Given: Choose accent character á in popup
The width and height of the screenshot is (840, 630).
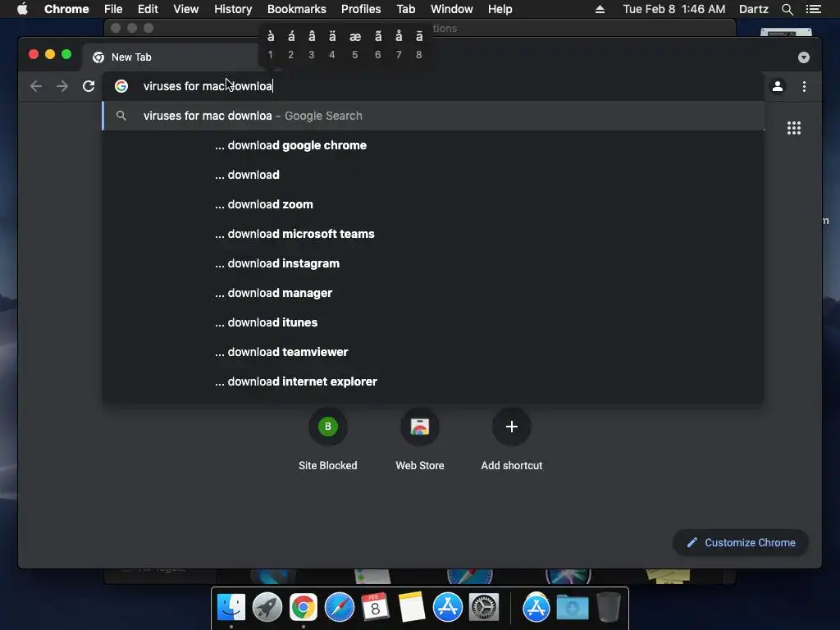Looking at the screenshot, I should [x=291, y=44].
